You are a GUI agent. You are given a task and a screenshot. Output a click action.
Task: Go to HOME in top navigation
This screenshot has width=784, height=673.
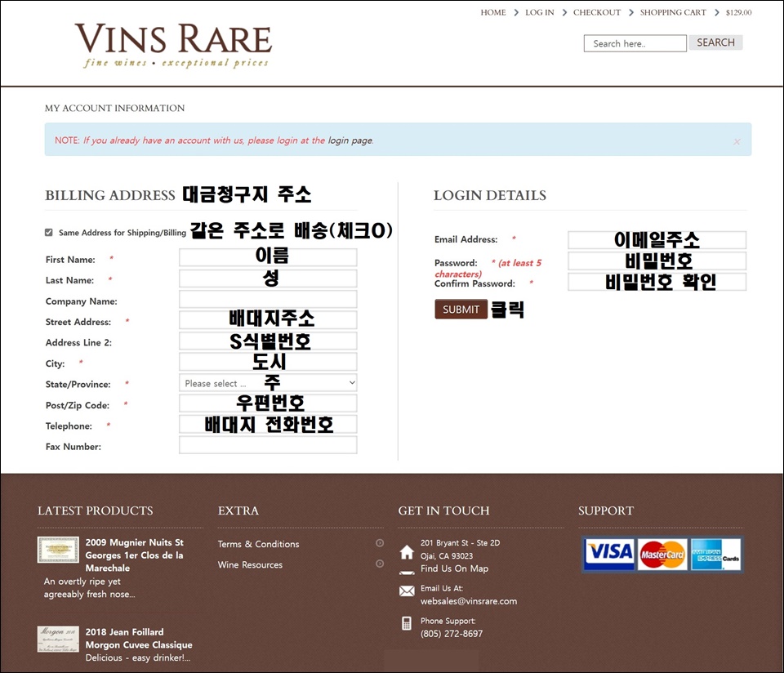(493, 12)
